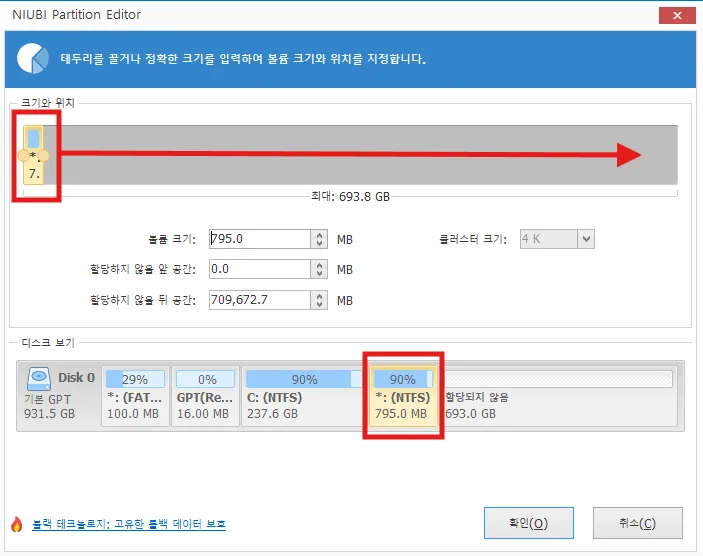Select the *: (NTFS) 795.0 MB partition

(x=403, y=395)
